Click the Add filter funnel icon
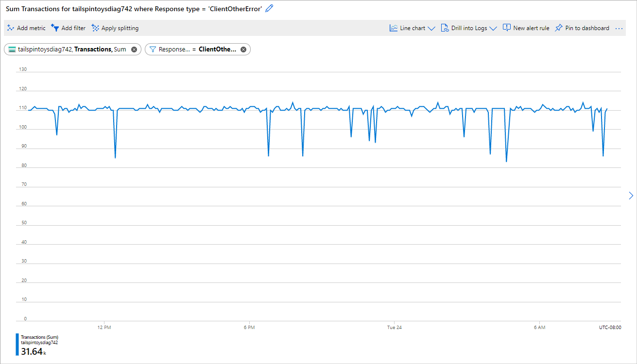Screen dimensions: 637x364 pos(55,28)
